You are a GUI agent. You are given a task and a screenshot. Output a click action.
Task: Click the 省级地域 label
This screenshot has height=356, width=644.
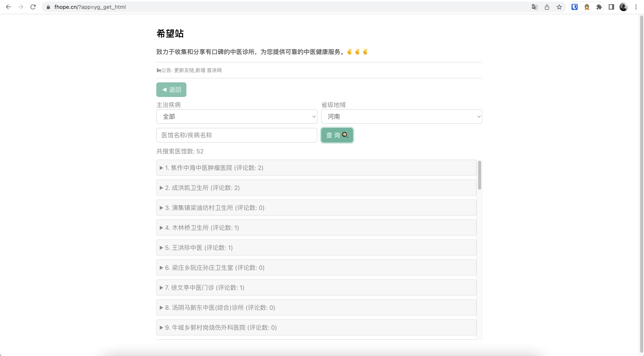tap(334, 105)
